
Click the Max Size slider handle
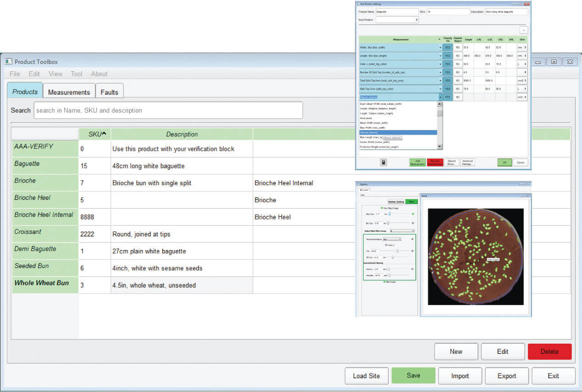[x=390, y=214]
